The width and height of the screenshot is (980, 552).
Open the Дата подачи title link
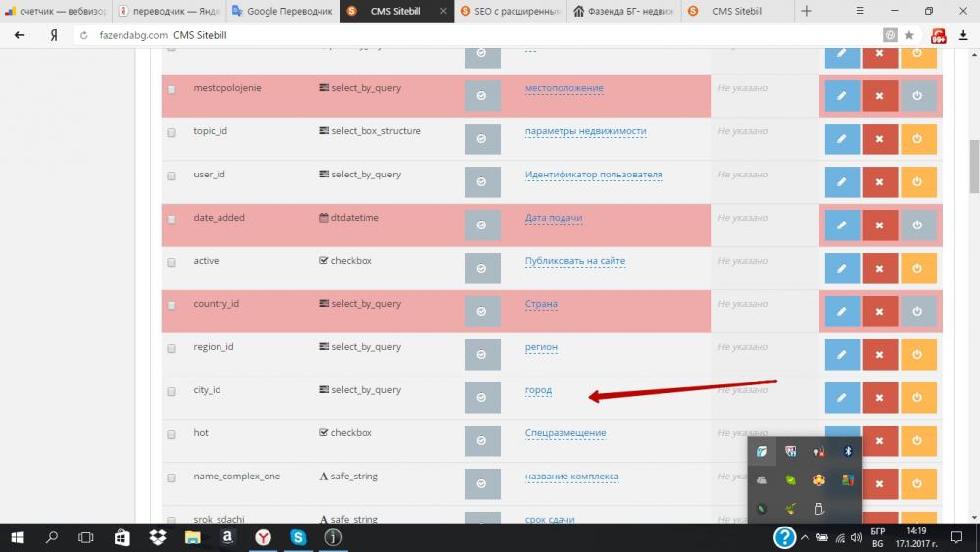tap(553, 218)
